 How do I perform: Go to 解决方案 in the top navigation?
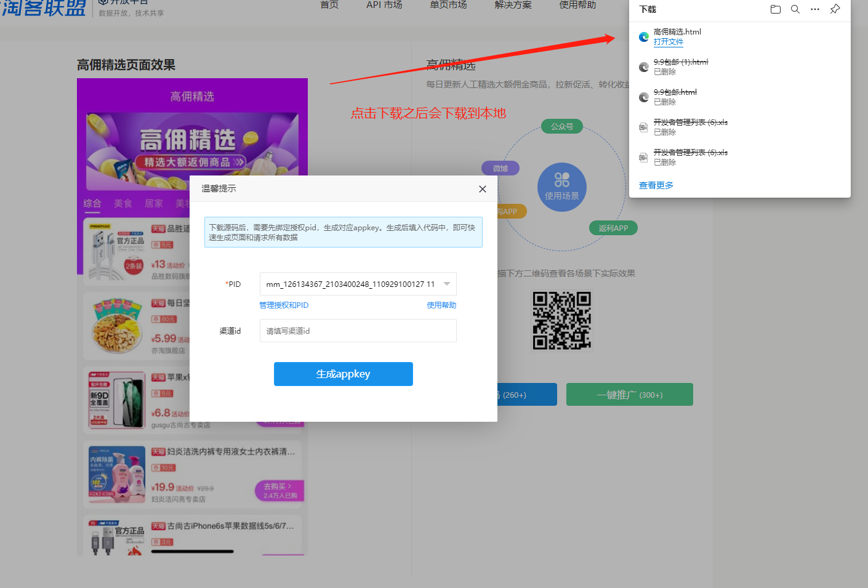pyautogui.click(x=513, y=5)
